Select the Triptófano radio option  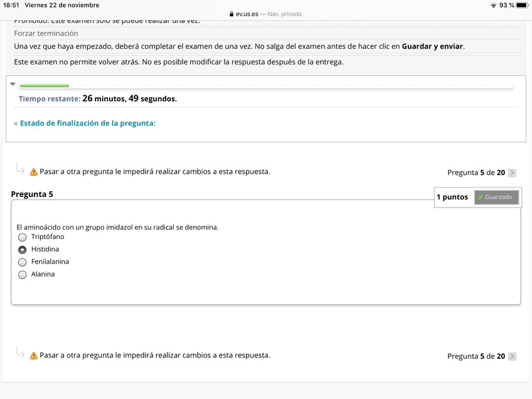(23, 237)
